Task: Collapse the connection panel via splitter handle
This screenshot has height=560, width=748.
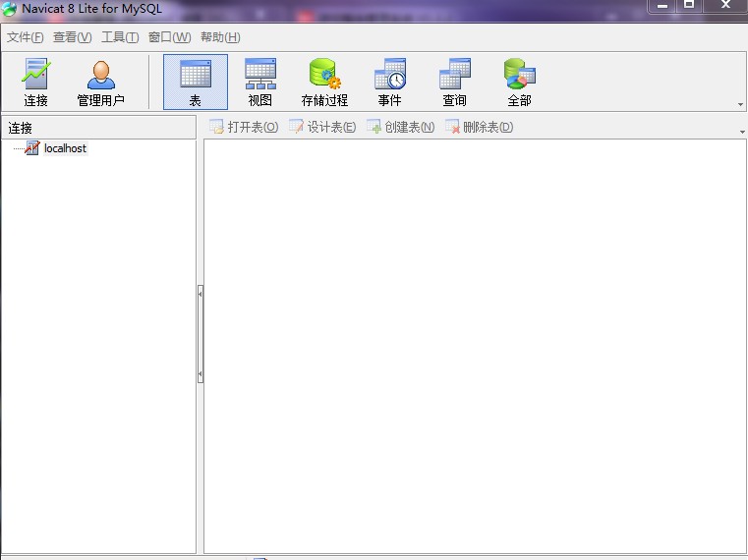Action: [x=201, y=334]
